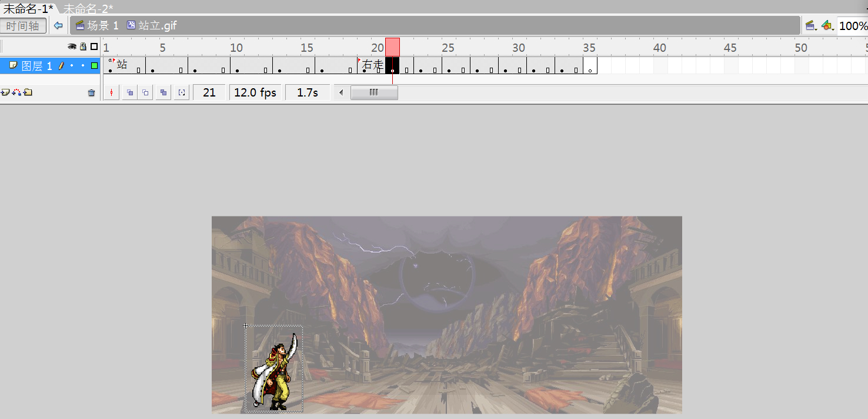868x419 pixels.
Task: Open the Edit Symbols dropdown
Action: coord(827,26)
